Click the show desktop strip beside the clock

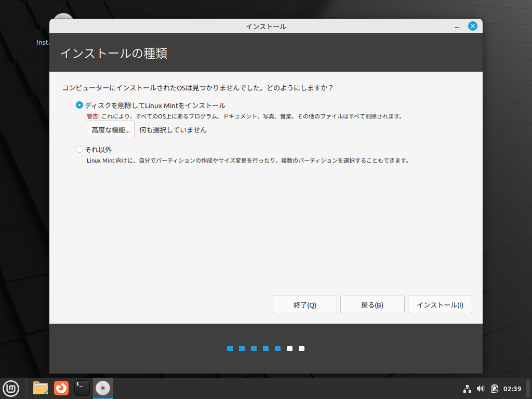[x=528, y=389]
